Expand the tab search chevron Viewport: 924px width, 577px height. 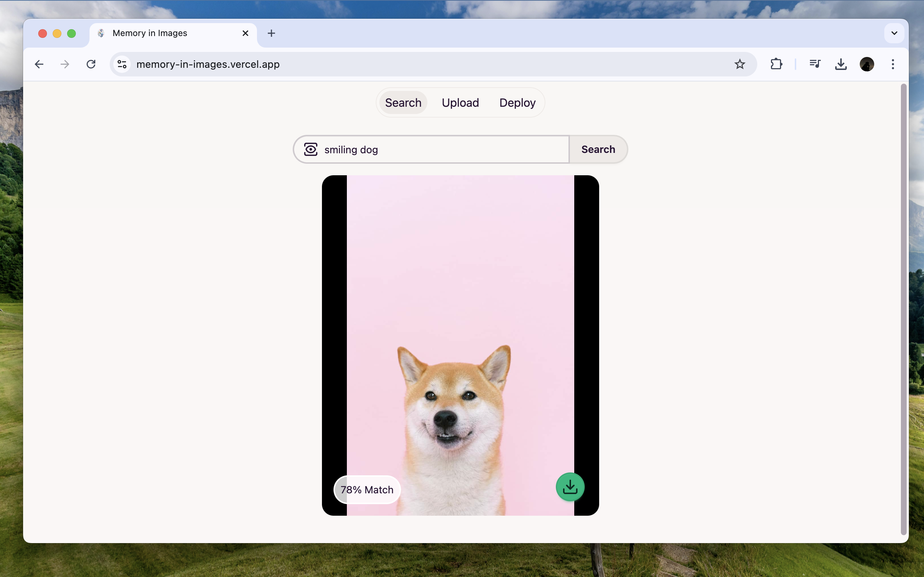(x=894, y=33)
